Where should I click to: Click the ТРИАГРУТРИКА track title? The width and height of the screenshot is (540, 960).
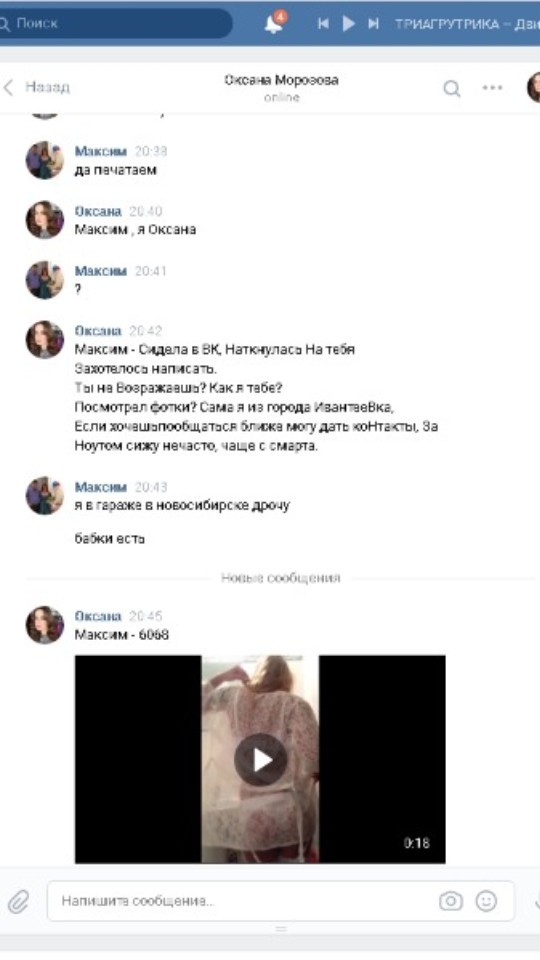(x=467, y=24)
